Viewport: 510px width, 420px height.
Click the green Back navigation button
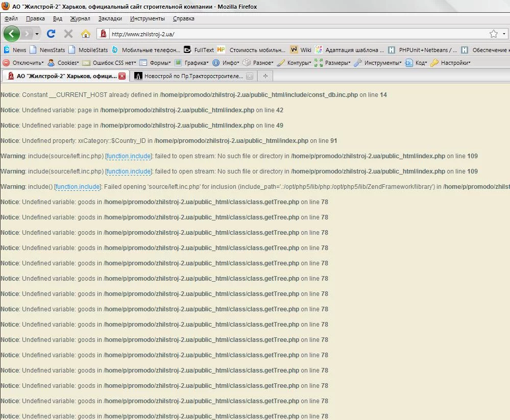pyautogui.click(x=12, y=34)
